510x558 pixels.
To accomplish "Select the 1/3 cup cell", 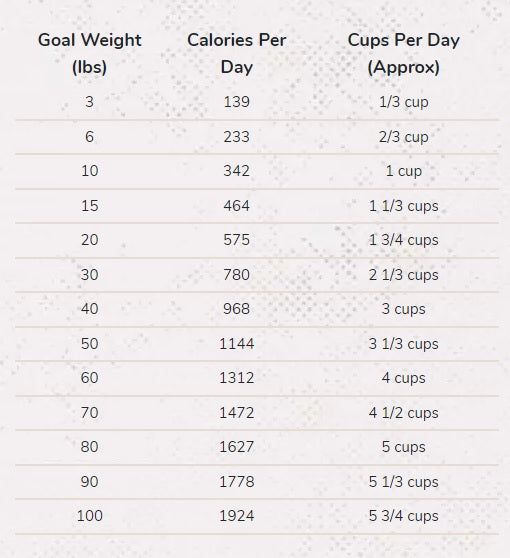I will 404,102.
